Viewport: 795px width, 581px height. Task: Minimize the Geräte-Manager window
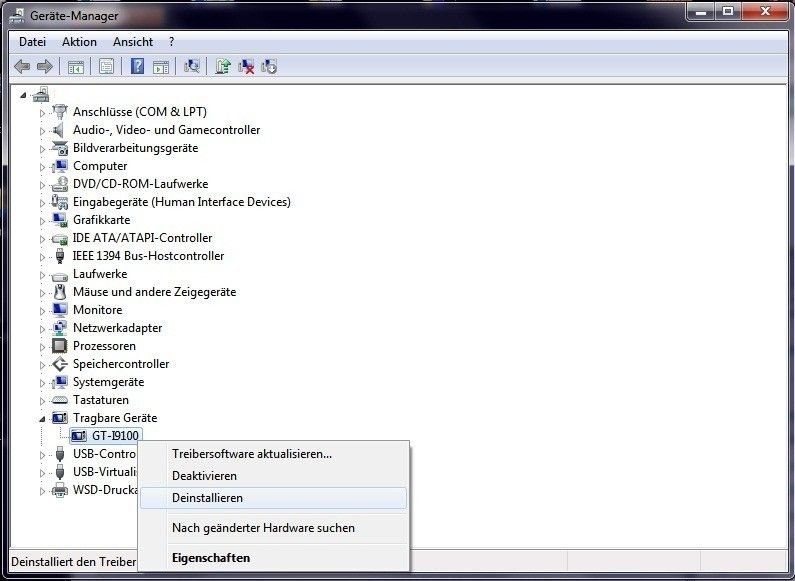pos(702,11)
